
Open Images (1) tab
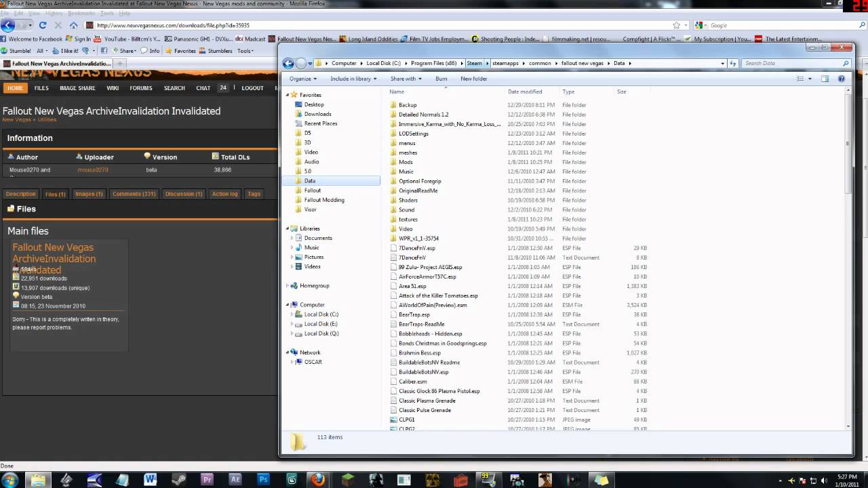[x=89, y=194]
